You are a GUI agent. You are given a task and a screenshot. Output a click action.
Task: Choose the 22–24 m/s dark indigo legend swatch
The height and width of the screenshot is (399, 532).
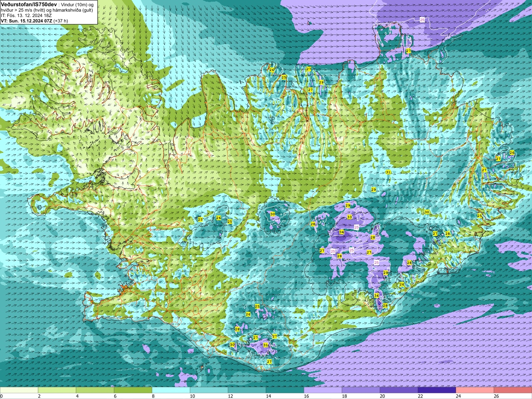click(x=437, y=390)
